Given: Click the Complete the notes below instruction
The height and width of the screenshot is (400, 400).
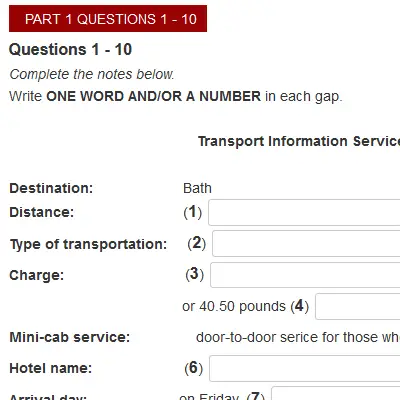Looking at the screenshot, I should pyautogui.click(x=92, y=74).
